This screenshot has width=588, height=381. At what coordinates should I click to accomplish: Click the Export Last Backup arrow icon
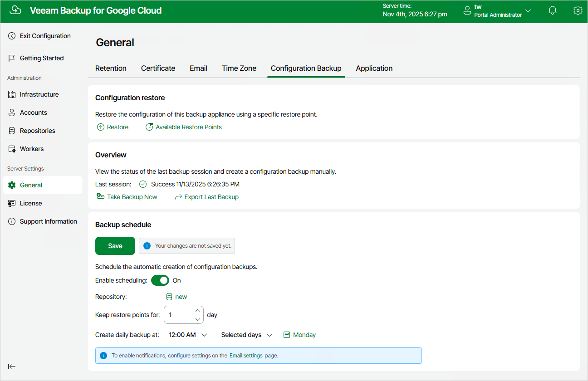178,197
